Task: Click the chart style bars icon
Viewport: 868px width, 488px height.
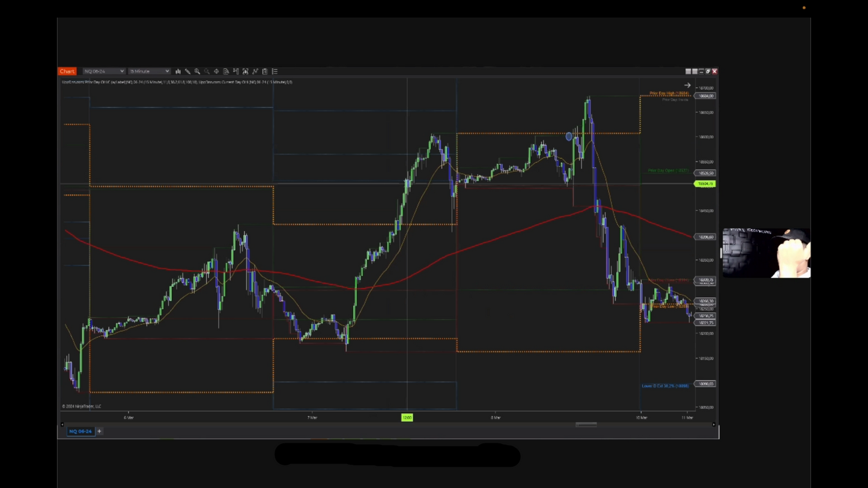Action: coord(178,71)
